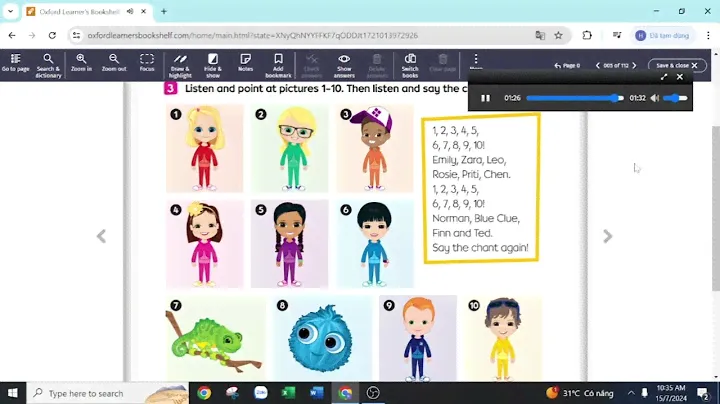Toggle Show answers
This screenshot has width=720, height=404.
(344, 63)
